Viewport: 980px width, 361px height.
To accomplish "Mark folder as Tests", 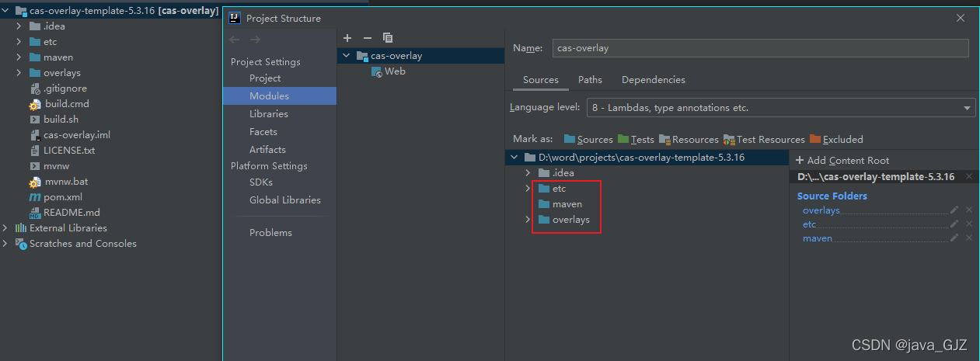I will pos(636,140).
